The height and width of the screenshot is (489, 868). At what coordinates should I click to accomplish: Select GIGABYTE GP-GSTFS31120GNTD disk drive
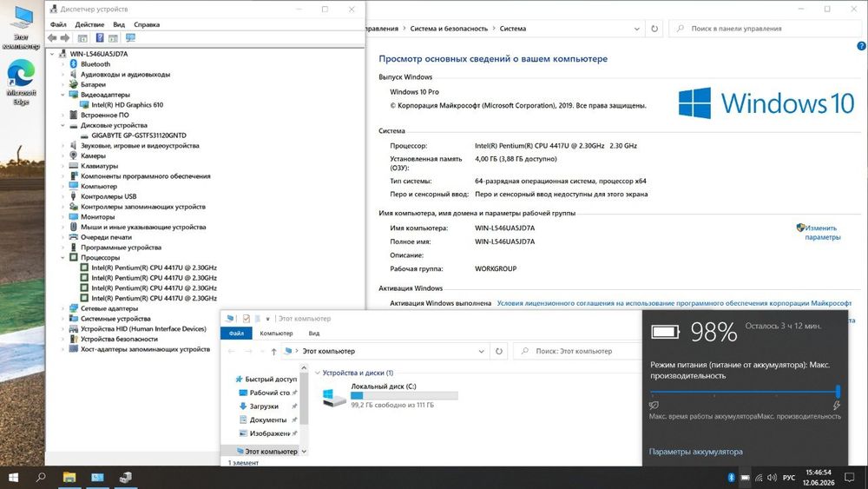coord(138,135)
